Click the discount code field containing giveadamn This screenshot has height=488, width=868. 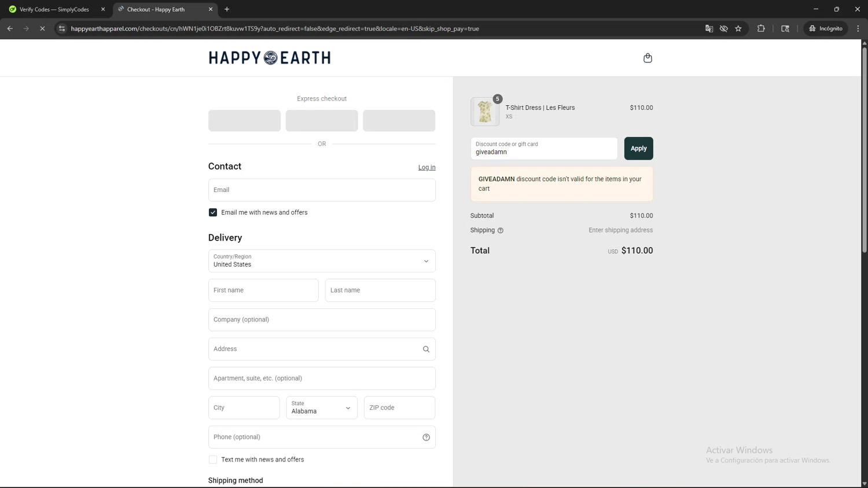click(x=544, y=149)
